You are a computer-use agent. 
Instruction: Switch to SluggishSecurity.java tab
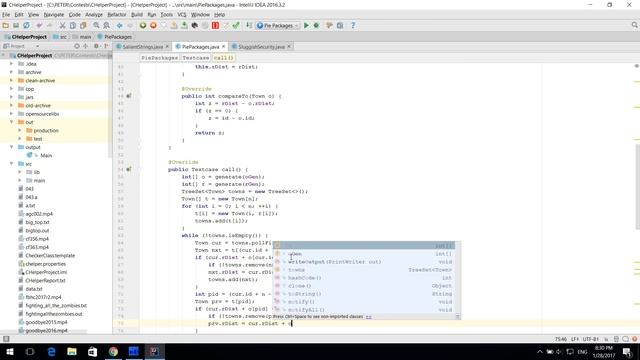[261, 47]
